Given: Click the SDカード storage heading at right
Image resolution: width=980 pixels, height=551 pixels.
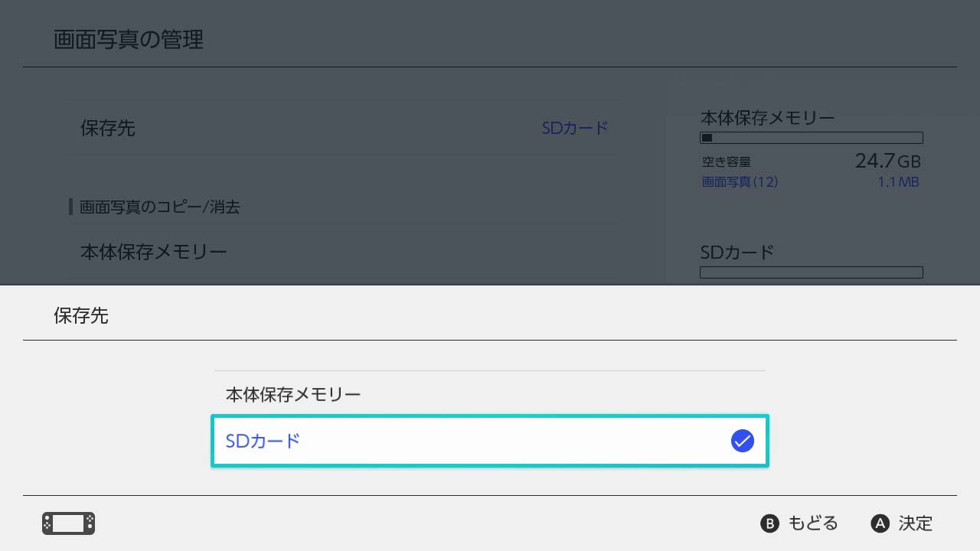Looking at the screenshot, I should click(737, 252).
